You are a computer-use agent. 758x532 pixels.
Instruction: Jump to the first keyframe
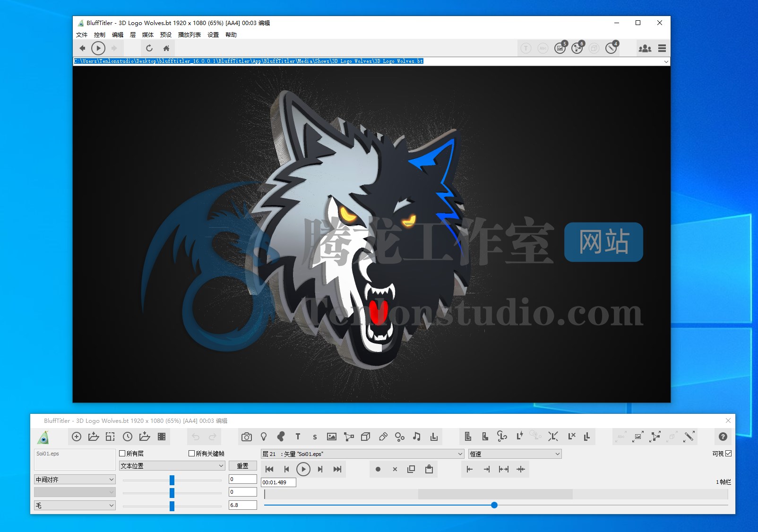(x=269, y=469)
